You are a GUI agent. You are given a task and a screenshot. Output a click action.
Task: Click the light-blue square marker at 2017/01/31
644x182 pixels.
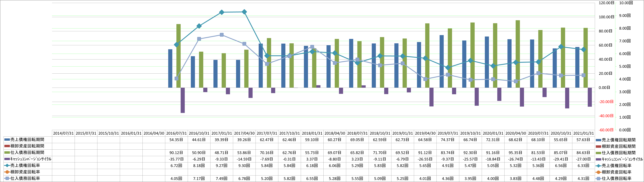point(222,35)
